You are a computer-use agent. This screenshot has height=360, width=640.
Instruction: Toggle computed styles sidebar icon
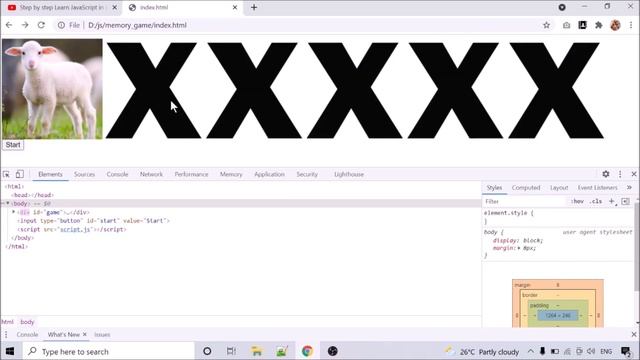point(625,202)
